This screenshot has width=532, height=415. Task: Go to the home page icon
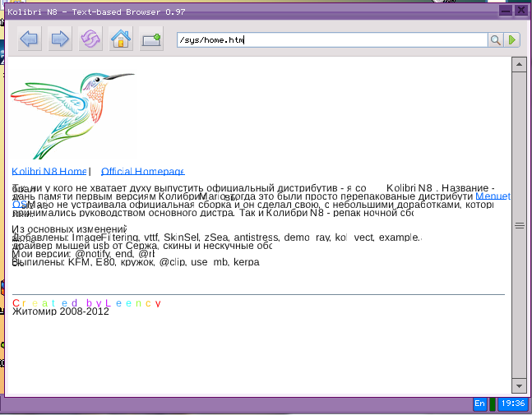coord(121,39)
